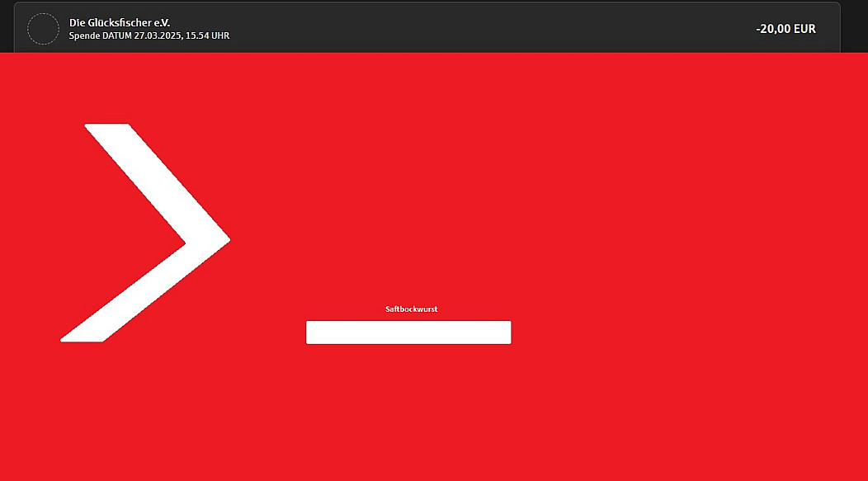Click the 27.03.2025 date in the transaction
The width and height of the screenshot is (868, 481).
coord(158,36)
